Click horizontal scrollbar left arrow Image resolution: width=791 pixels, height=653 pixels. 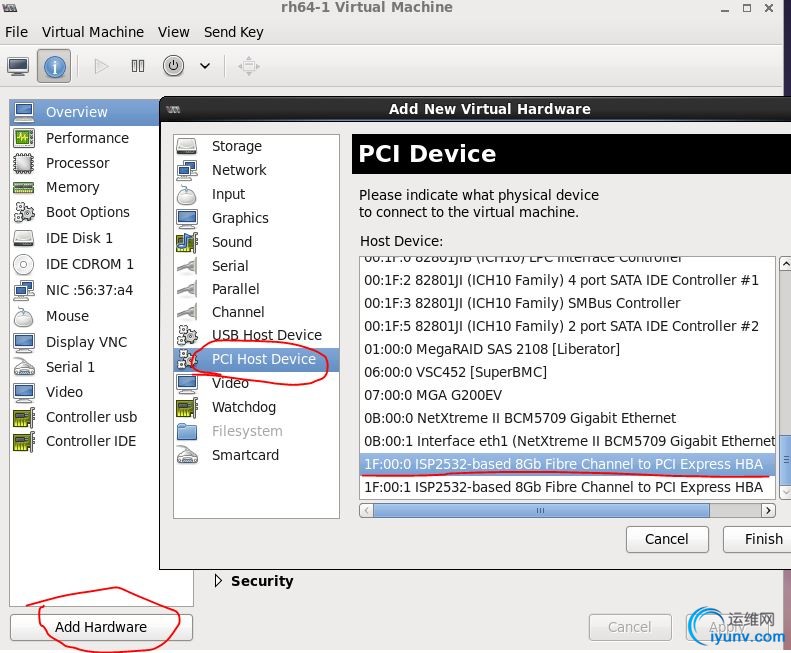point(366,511)
